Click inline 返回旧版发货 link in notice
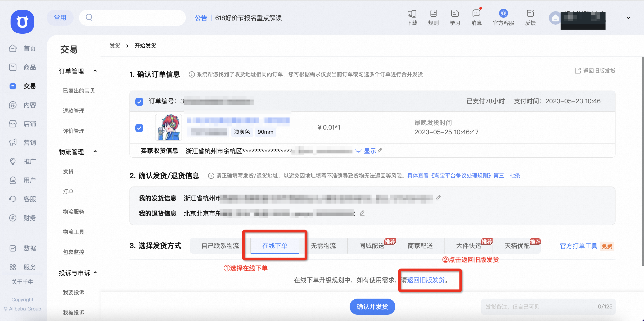Viewport: 644px width, 321px height. click(426, 280)
